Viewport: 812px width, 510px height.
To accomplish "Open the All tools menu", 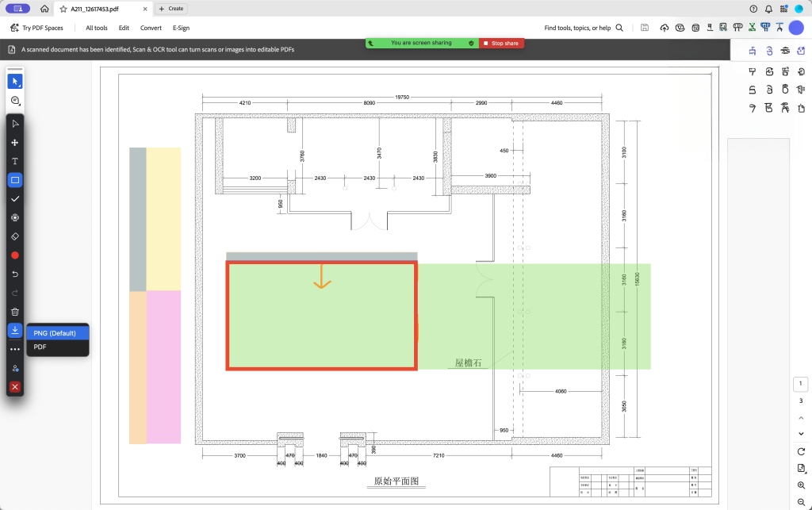I will [x=96, y=28].
